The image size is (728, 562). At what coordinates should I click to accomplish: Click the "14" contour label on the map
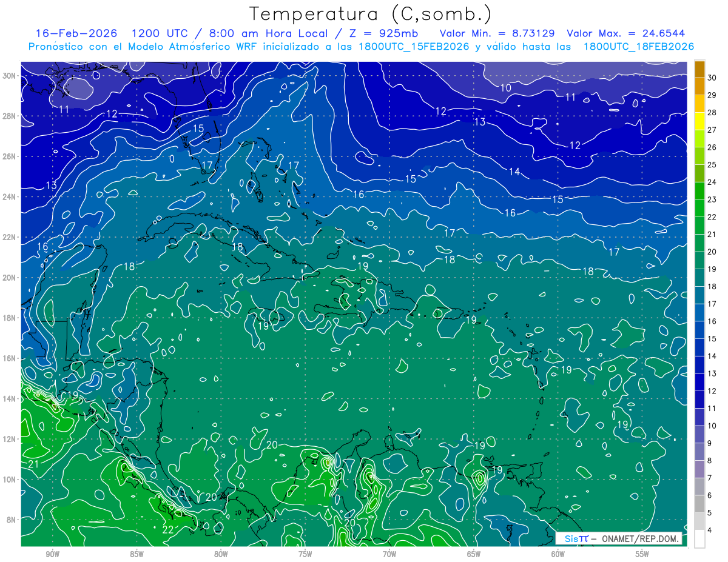pyautogui.click(x=514, y=172)
